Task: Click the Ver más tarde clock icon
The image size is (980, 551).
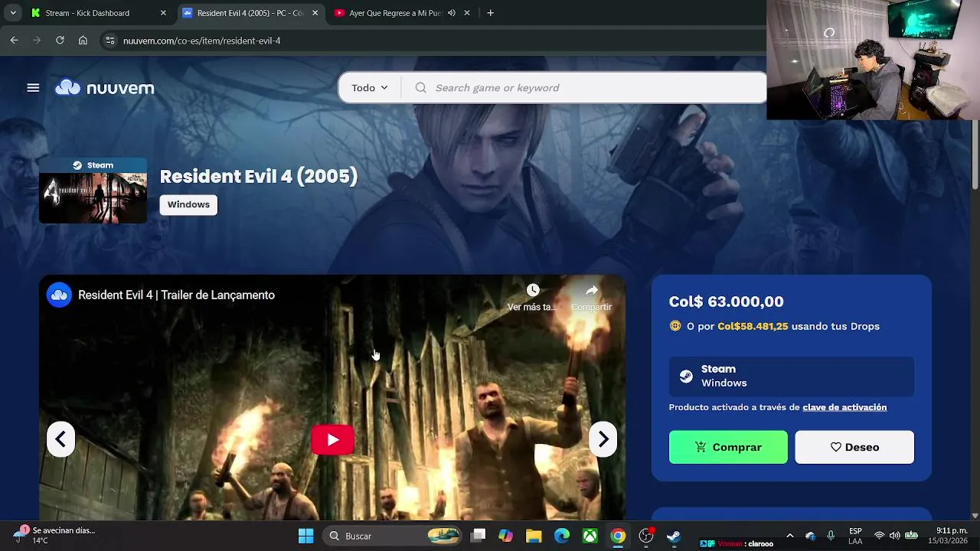Action: coord(533,290)
